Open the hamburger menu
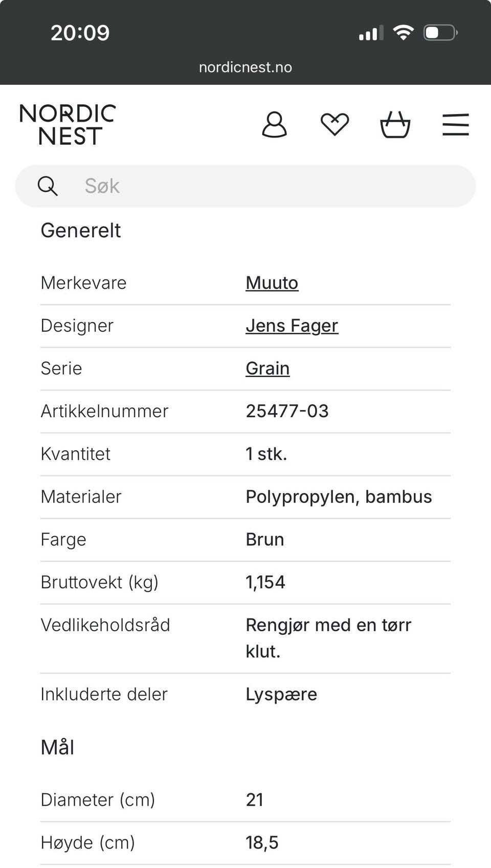The height and width of the screenshot is (868, 491). pyautogui.click(x=455, y=125)
